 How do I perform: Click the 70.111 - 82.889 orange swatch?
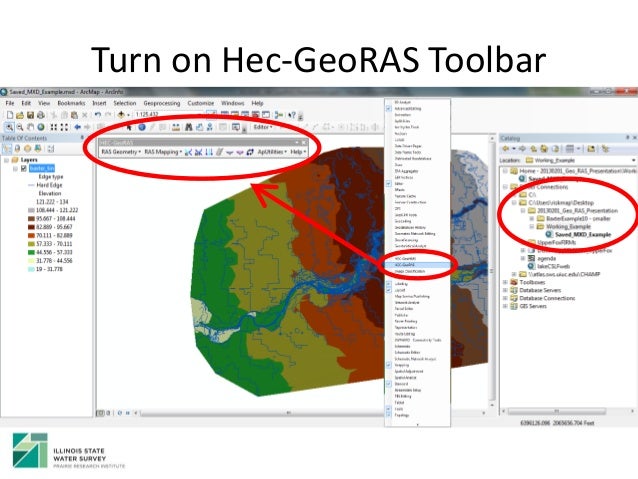(31, 236)
